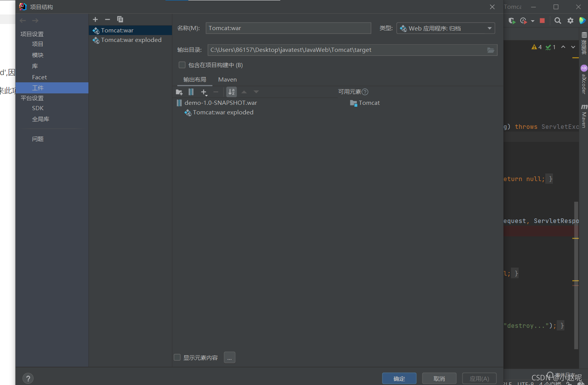Click the Apply (应用) button
This screenshot has width=588, height=385.
(x=479, y=379)
